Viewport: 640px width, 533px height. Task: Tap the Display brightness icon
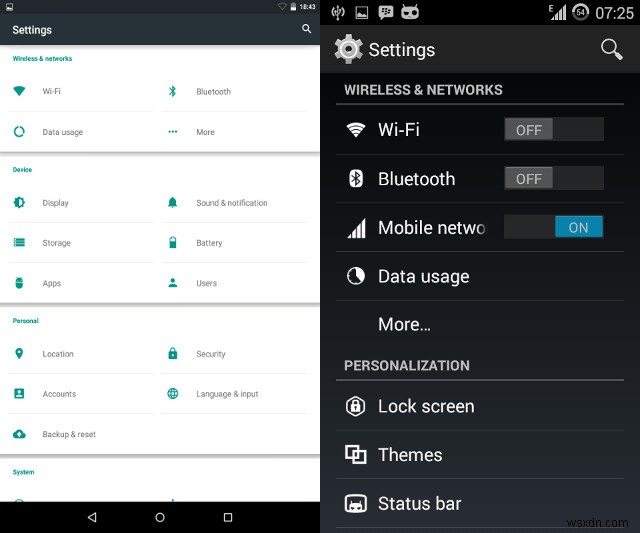19,202
